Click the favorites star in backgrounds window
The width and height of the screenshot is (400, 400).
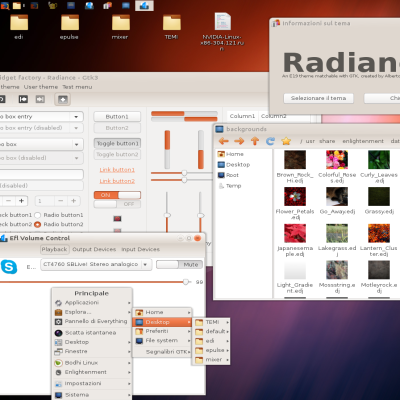point(286,141)
